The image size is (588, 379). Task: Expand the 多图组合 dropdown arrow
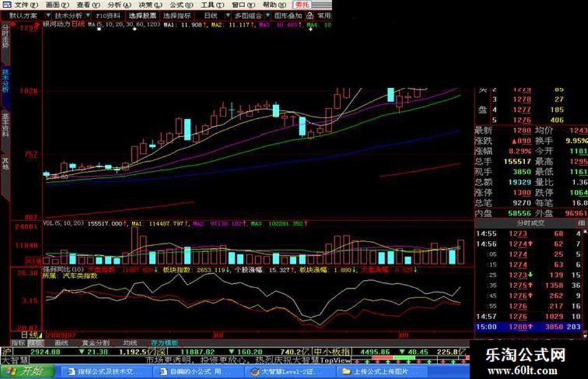[x=268, y=16]
